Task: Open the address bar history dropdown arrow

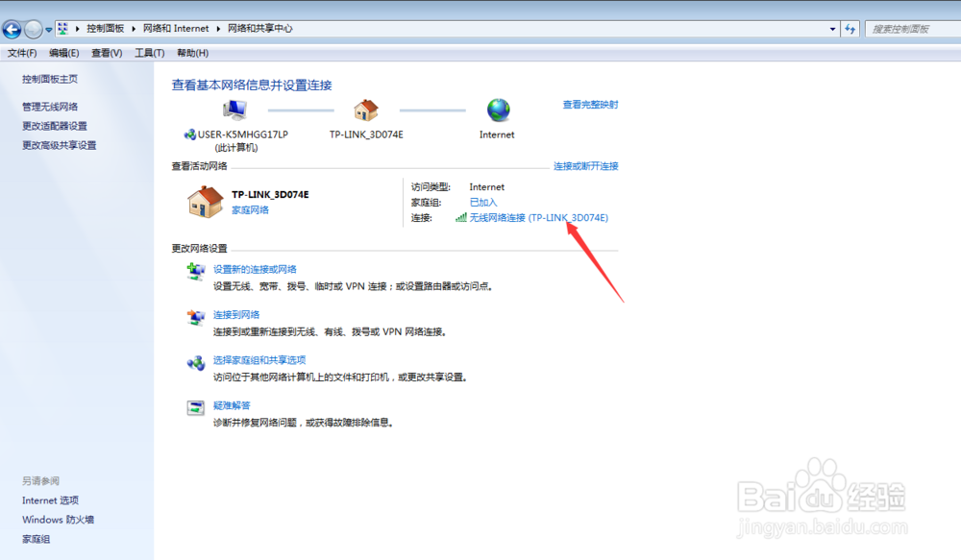Action: (x=832, y=28)
